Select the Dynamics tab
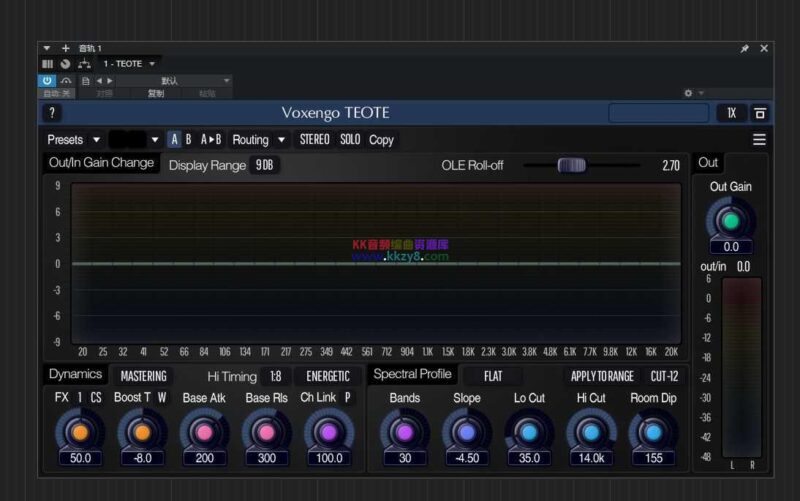800x501 pixels. 76,374
